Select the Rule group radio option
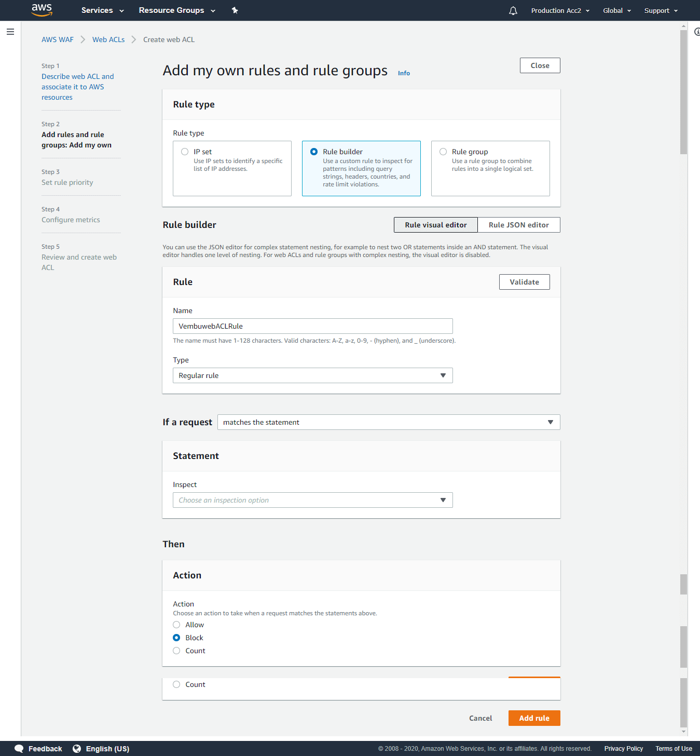This screenshot has height=756, width=700. click(x=443, y=152)
